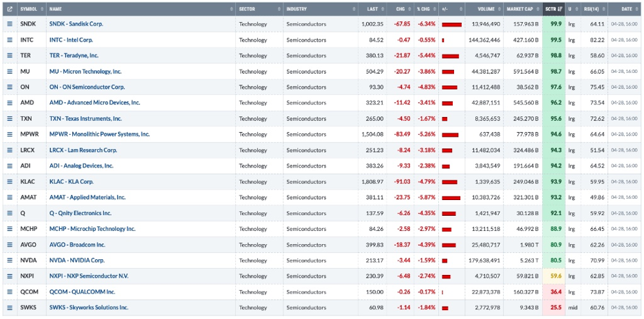Click the mid universe label for SWKS

click(572, 307)
